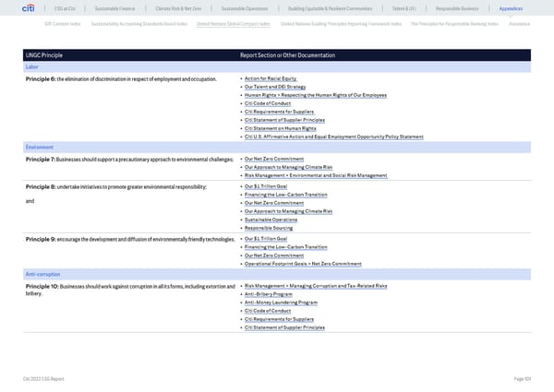Select United Nations Global Compact Index

pyautogui.click(x=232, y=23)
